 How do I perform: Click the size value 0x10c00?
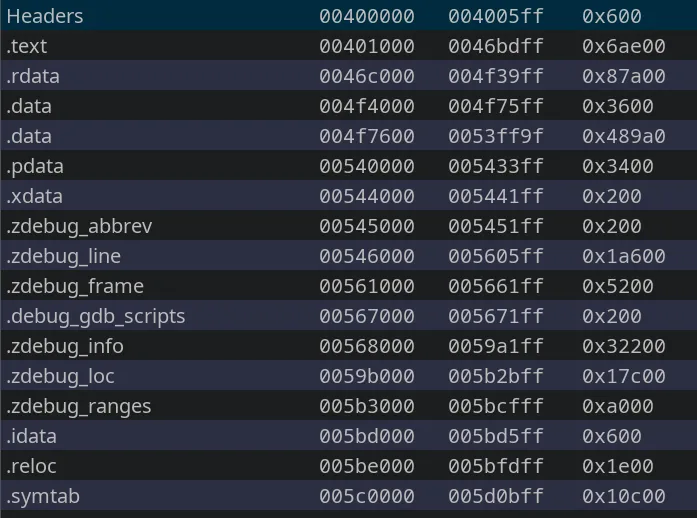tap(624, 497)
